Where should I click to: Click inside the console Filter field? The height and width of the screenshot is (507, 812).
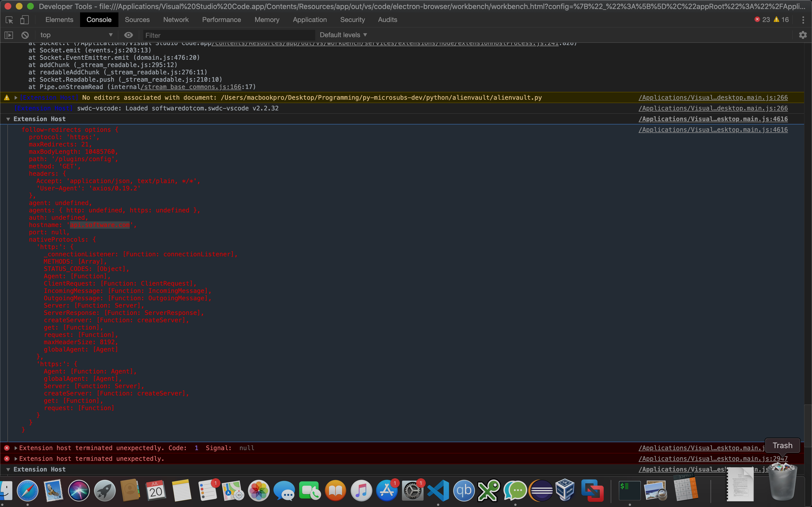point(228,35)
